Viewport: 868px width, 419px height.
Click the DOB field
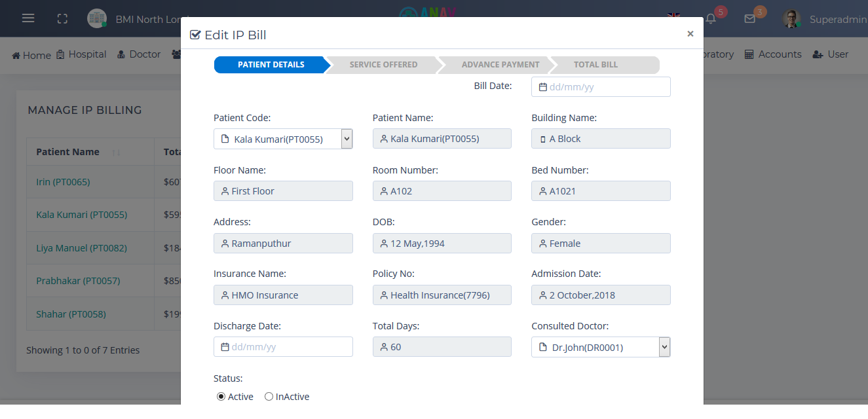442,243
